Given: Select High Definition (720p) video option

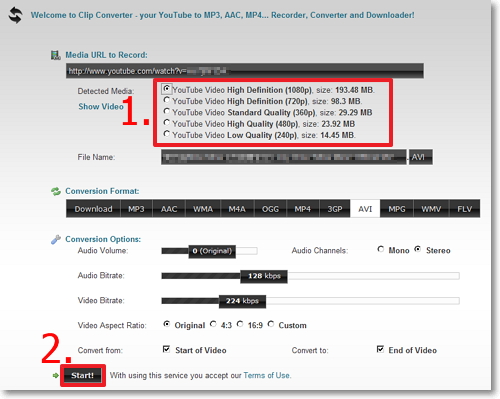Looking at the screenshot, I should (166, 100).
